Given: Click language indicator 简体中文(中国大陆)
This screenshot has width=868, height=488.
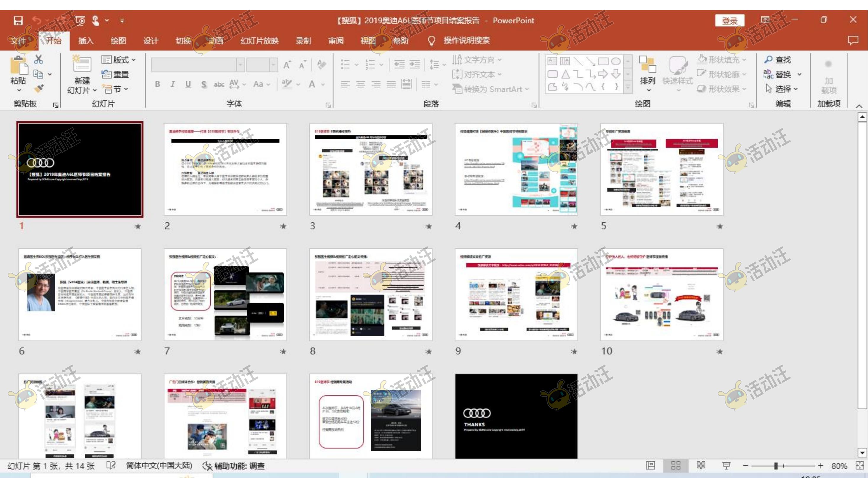Looking at the screenshot, I should [x=159, y=466].
